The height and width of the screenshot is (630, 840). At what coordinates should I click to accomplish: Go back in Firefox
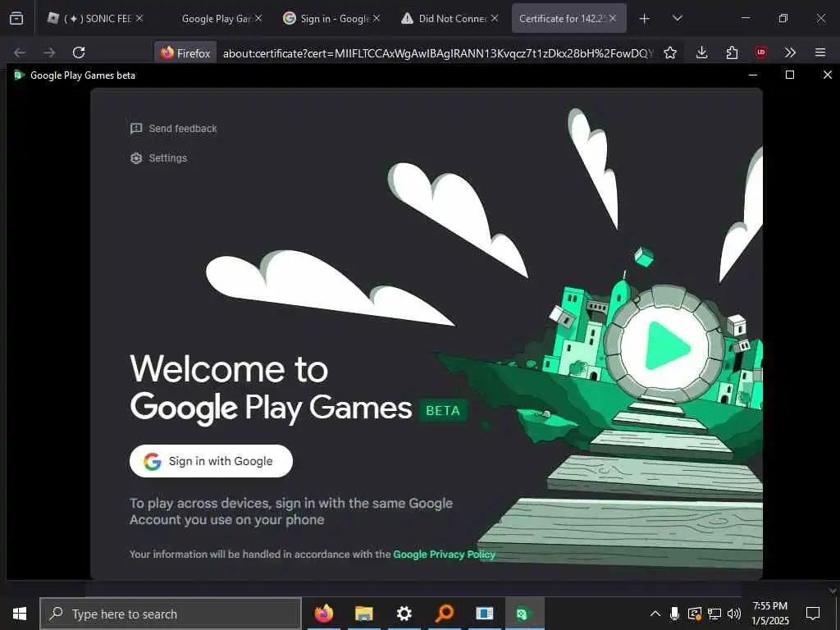tap(20, 52)
